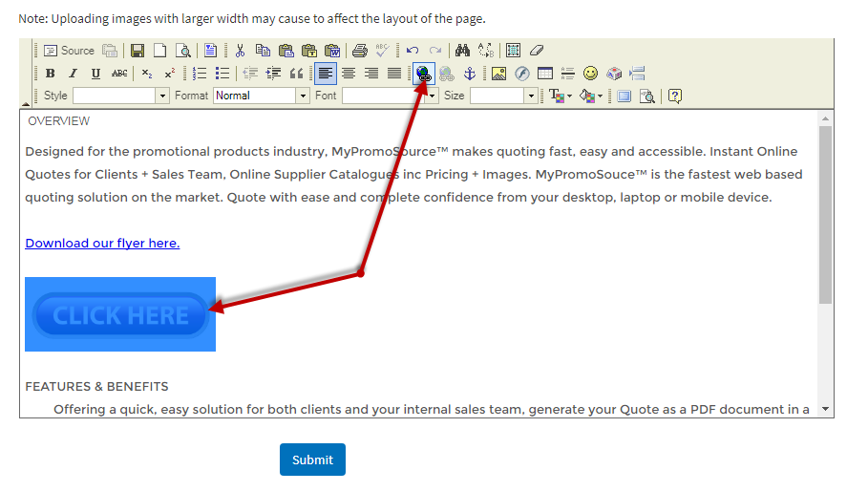Click the "Download our flyer here." link
This screenshot has height=492, width=868.
tap(102, 244)
